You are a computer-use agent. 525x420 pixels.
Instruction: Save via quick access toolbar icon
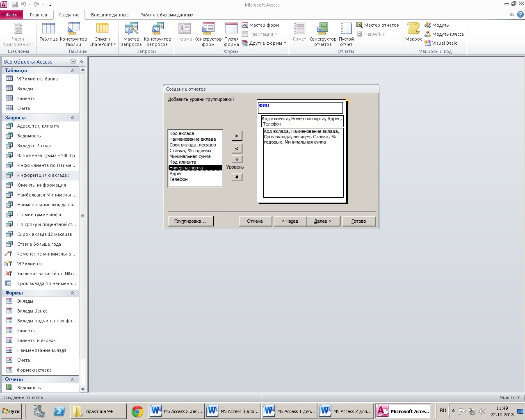point(15,5)
